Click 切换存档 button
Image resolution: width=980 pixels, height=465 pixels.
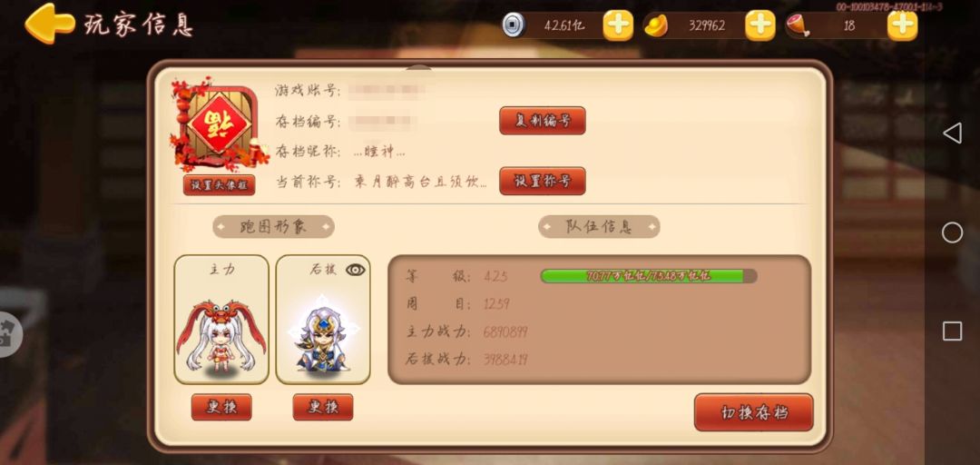click(x=754, y=412)
